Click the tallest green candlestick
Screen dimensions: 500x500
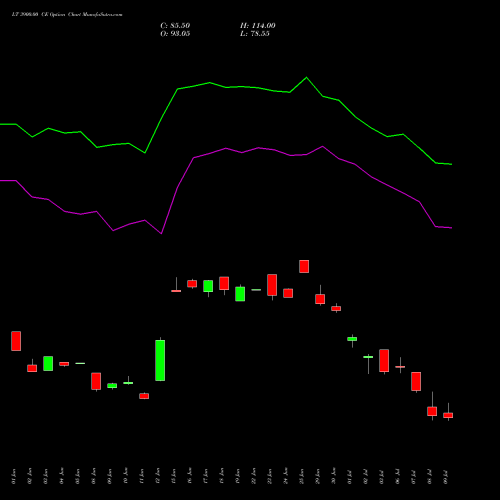point(160,360)
